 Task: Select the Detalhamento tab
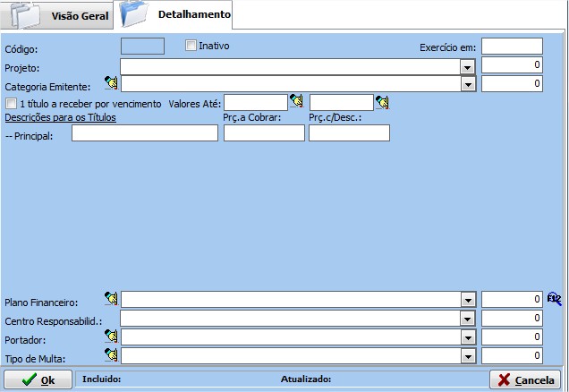pos(175,15)
